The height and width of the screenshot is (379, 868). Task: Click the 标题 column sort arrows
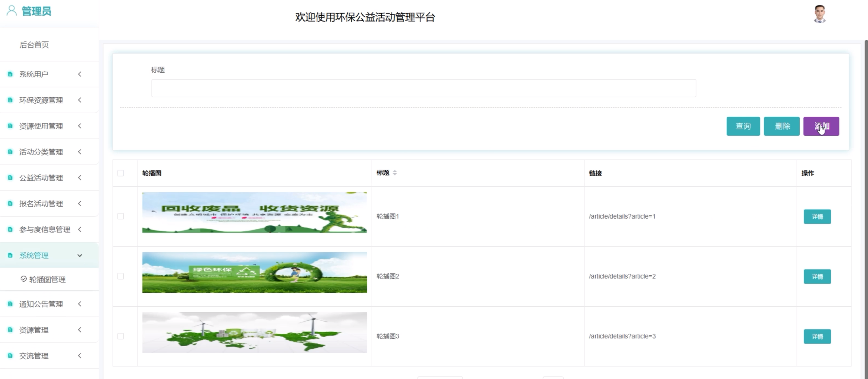pos(395,173)
